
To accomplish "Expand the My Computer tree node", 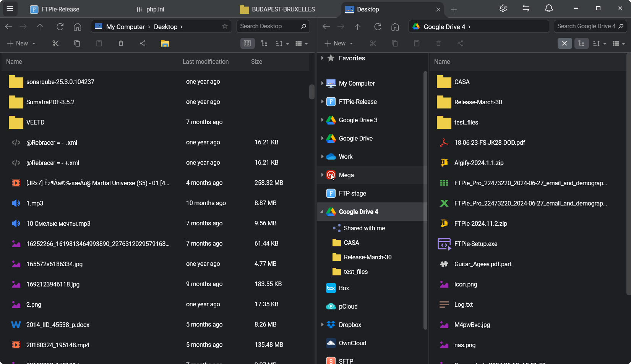I will [x=322, y=83].
